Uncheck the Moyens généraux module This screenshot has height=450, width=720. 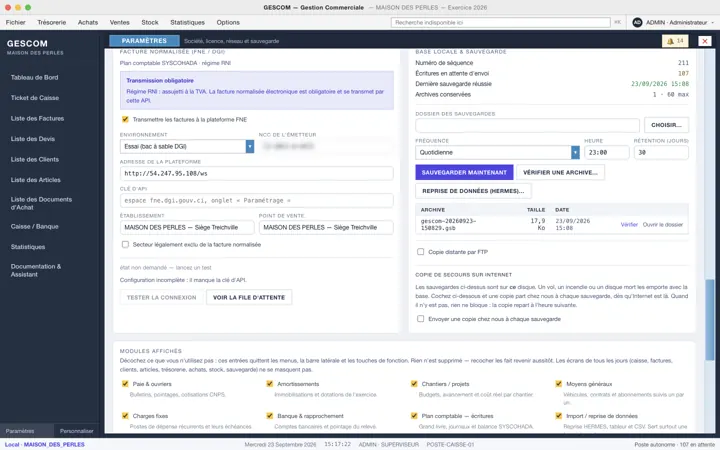pyautogui.click(x=558, y=384)
